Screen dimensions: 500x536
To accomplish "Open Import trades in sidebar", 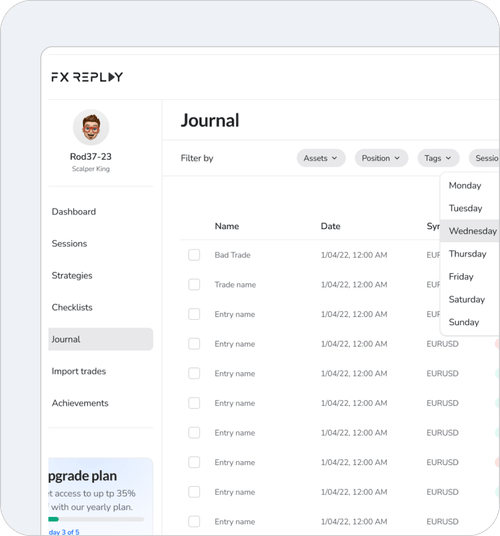I will 79,371.
